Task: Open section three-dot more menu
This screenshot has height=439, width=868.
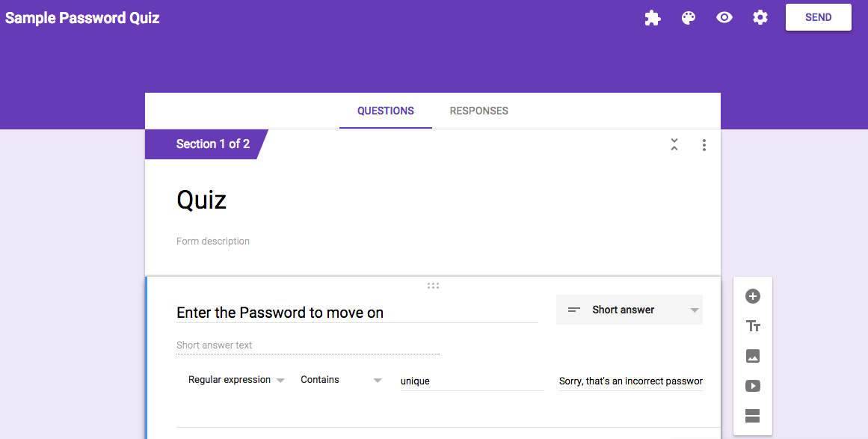Action: 704,145
